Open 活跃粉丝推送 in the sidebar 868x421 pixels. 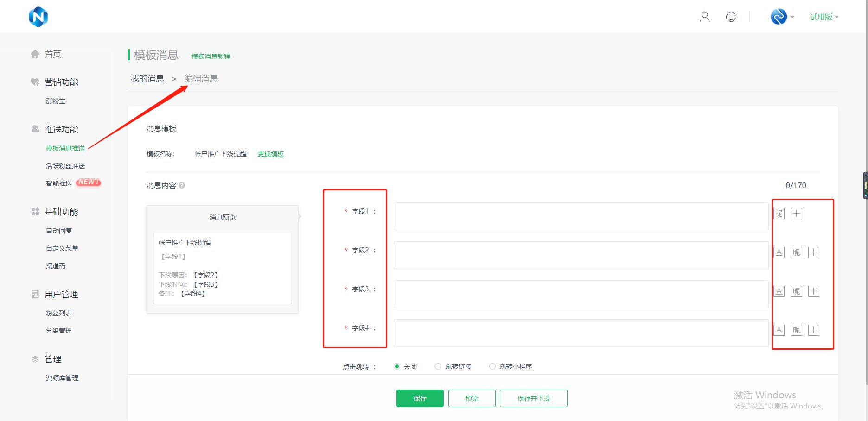tap(65, 166)
